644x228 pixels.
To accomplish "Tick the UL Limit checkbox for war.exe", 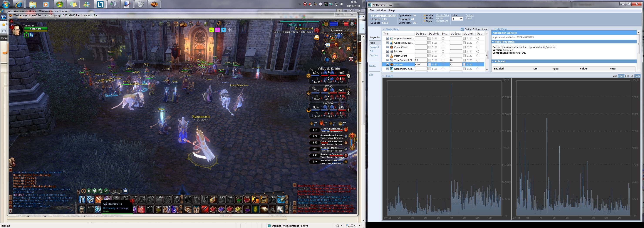I will click(464, 65).
